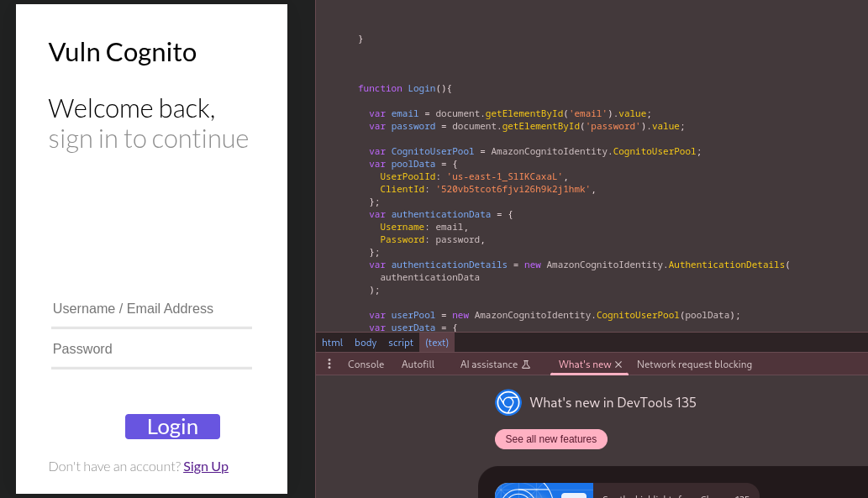The width and height of the screenshot is (868, 498).
Task: Click the "Password: password," code line
Action: point(433,240)
